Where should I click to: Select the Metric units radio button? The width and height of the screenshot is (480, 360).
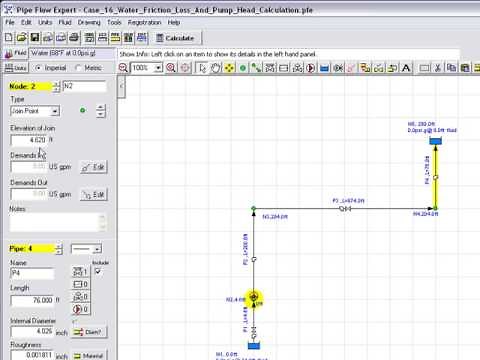[x=78, y=68]
